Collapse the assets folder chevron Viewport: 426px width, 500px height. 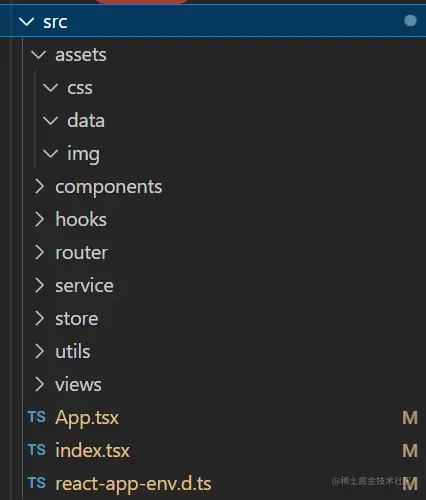(x=39, y=55)
